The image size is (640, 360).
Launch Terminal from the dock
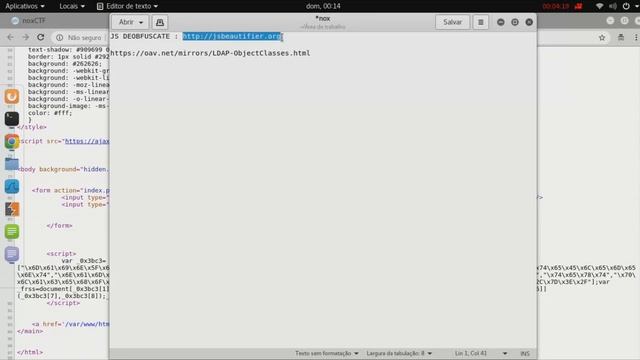coord(12,119)
